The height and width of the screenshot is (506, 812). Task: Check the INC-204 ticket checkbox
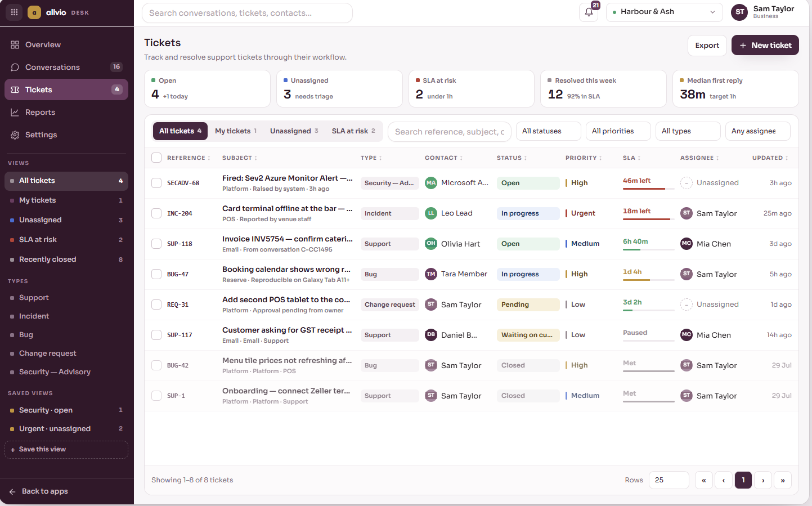coord(156,213)
